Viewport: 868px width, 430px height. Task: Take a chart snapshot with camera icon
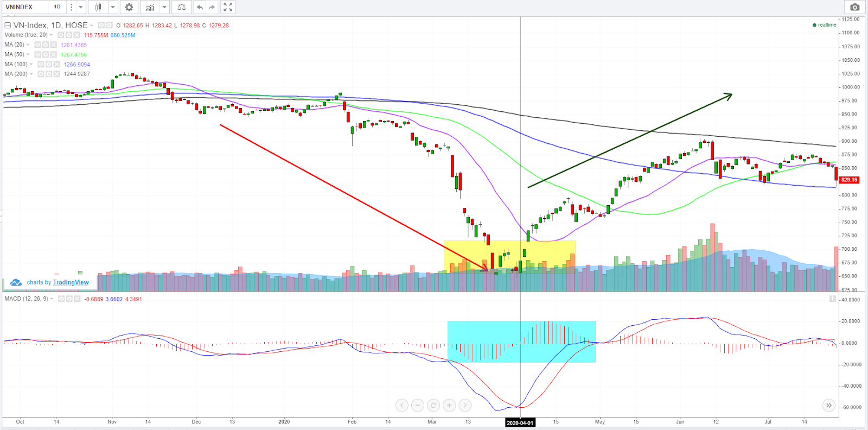(x=854, y=7)
